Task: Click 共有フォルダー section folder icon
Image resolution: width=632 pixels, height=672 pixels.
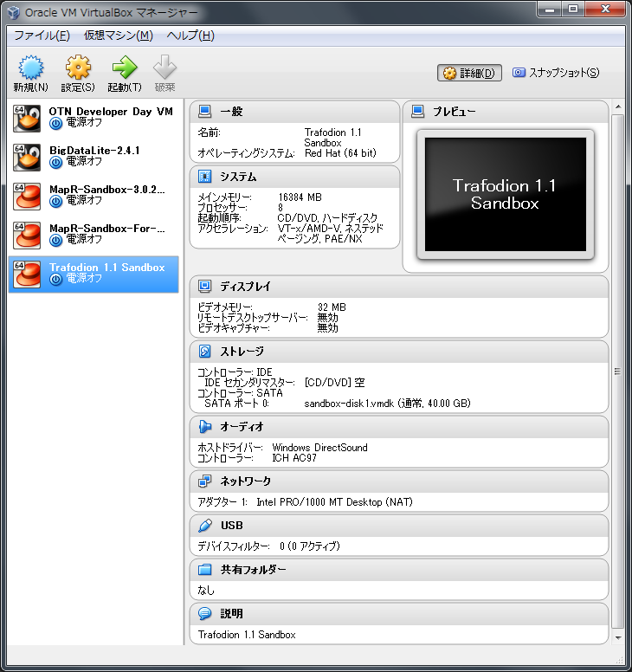Action: (x=204, y=569)
